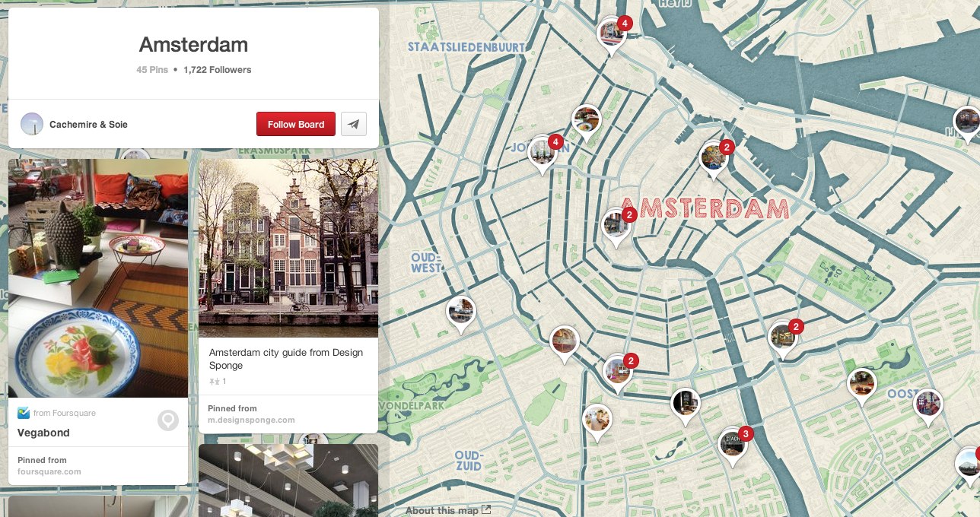Open the foursquare.com source link
This screenshot has width=980, height=517.
tap(49, 471)
